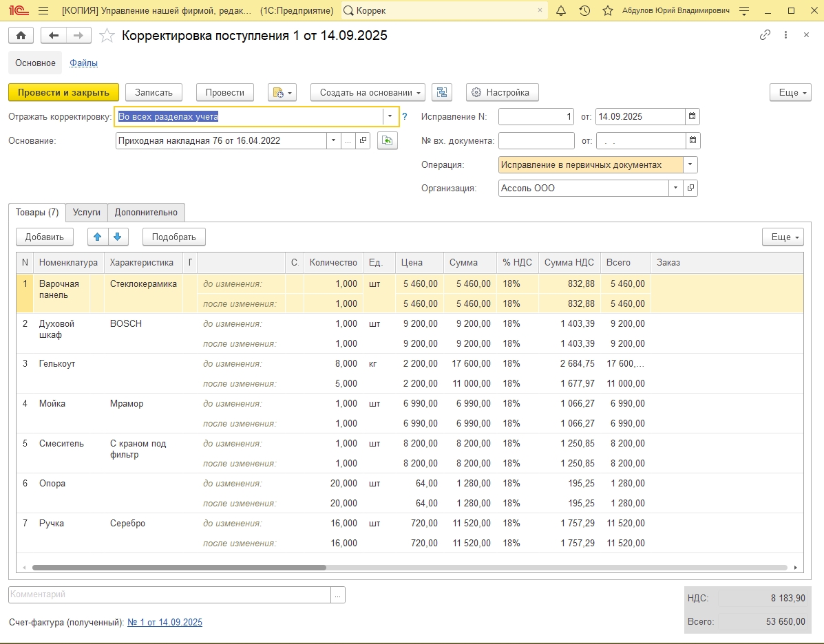Click the search magnifier icon
Screen dimensions: 824x644
(348, 10)
